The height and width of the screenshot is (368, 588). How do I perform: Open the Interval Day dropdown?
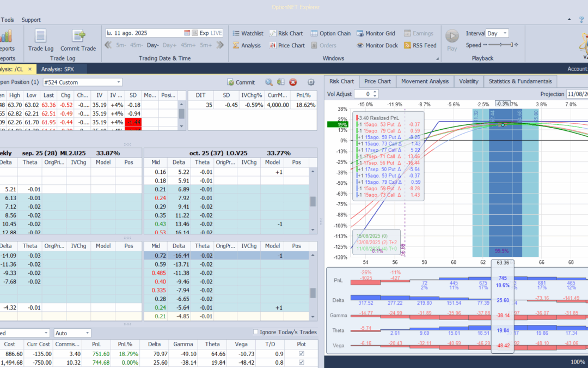(x=504, y=33)
